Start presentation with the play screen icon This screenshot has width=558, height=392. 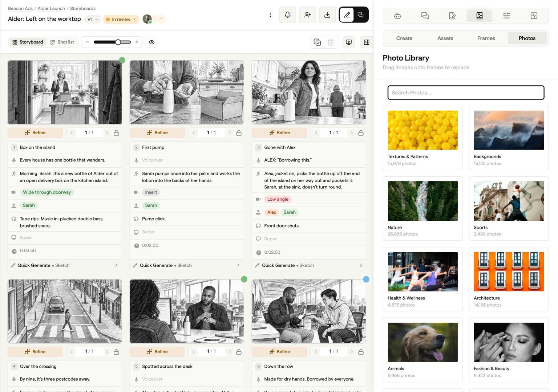tap(349, 42)
